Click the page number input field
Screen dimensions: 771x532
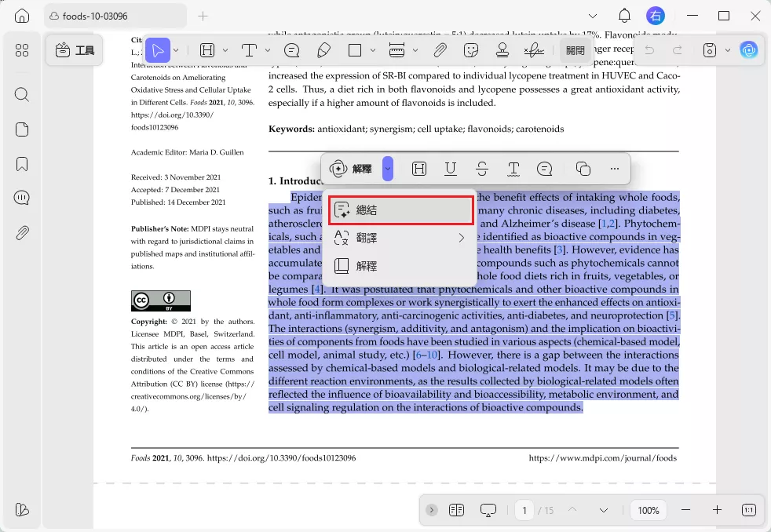tap(524, 510)
